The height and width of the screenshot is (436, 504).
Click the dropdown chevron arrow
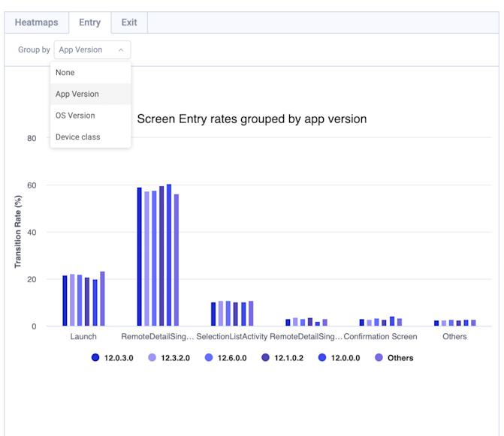click(121, 50)
